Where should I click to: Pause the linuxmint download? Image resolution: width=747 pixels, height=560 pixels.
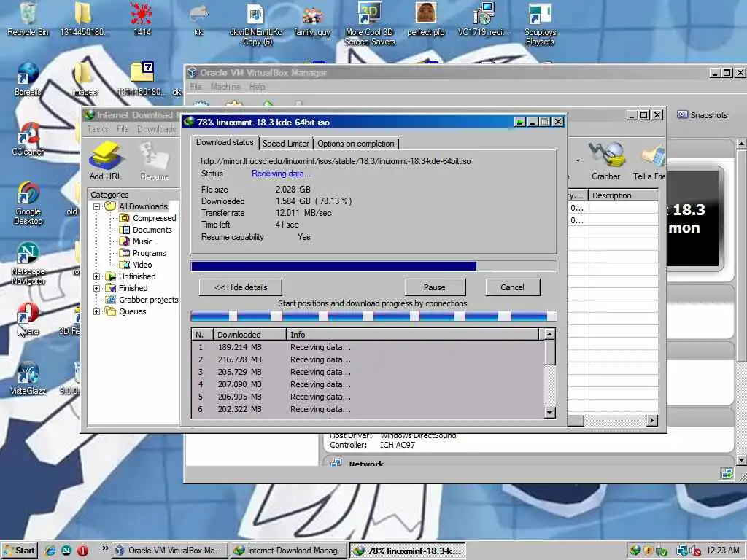[x=435, y=287]
